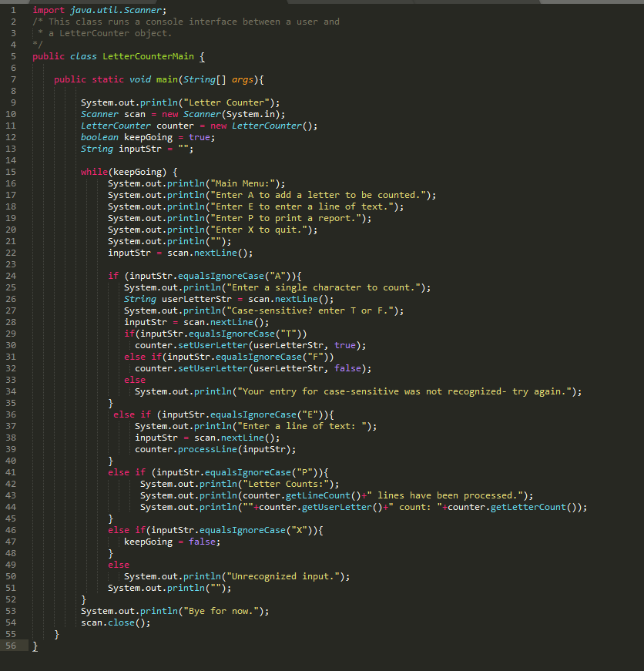Viewport: 644px width, 671px height.
Task: Click the class name LetterCounterMain
Action: tap(148, 56)
